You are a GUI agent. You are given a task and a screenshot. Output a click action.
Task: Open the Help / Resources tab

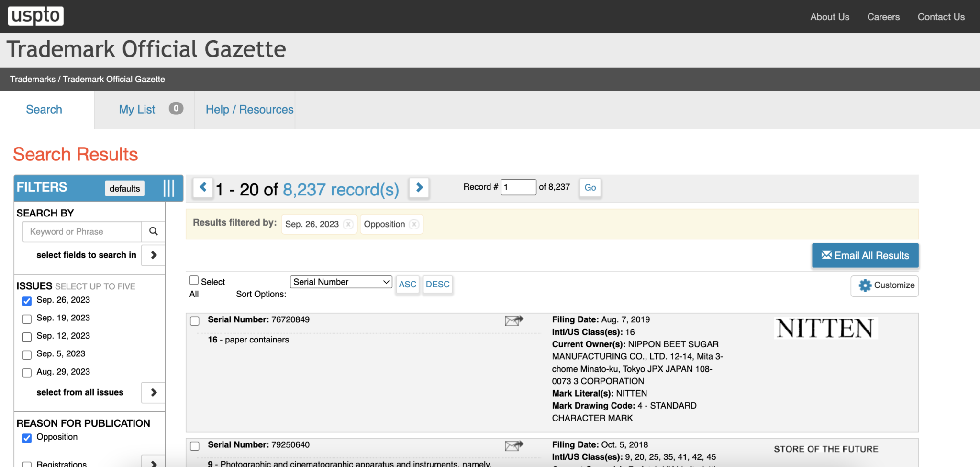tap(249, 110)
